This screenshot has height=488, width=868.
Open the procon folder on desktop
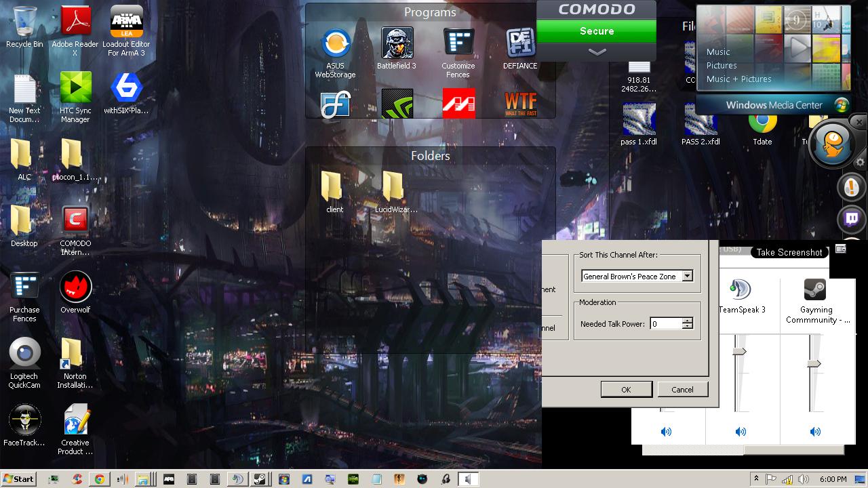[75, 159]
